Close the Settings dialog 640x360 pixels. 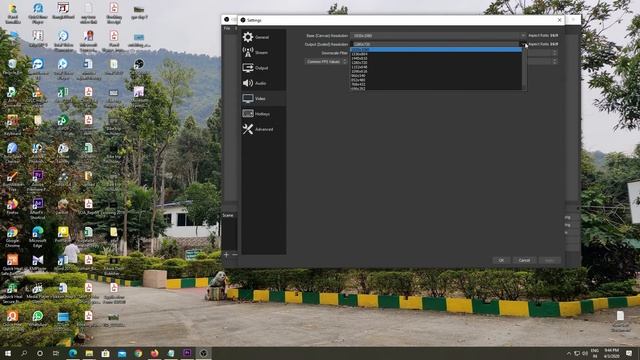(559, 20)
